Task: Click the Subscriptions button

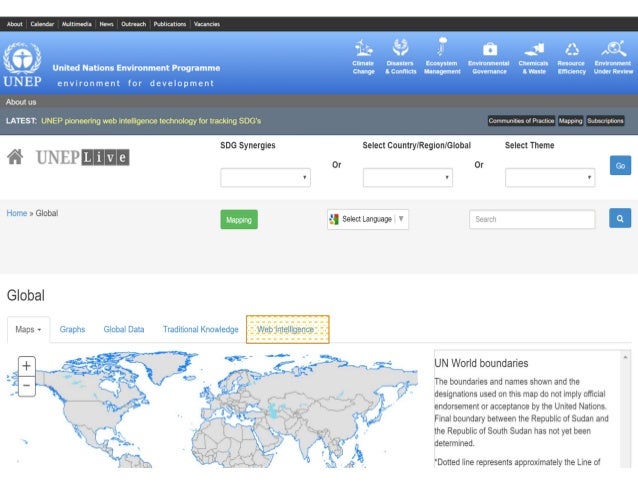Action: pos(605,121)
